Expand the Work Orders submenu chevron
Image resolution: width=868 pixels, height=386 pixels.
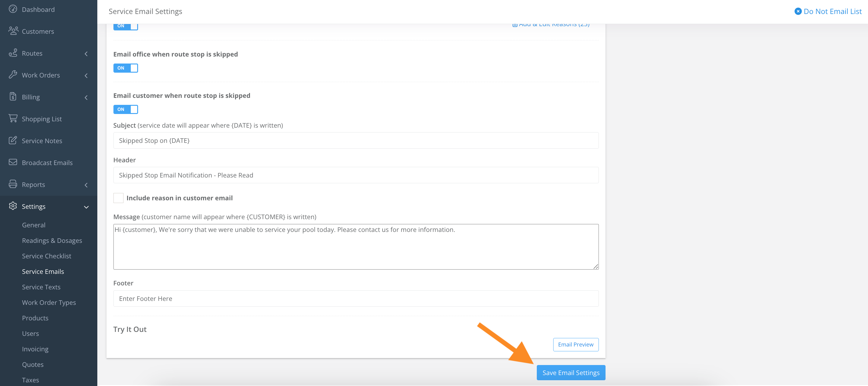click(x=86, y=75)
